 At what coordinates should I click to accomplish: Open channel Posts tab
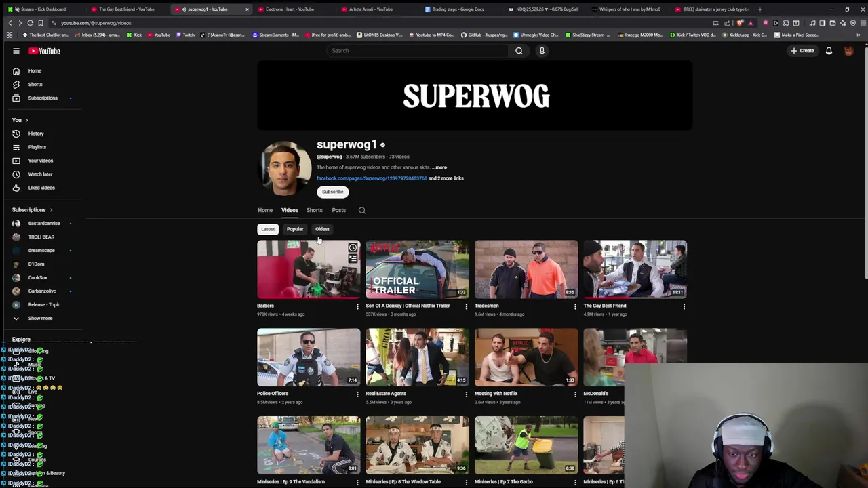pyautogui.click(x=338, y=210)
